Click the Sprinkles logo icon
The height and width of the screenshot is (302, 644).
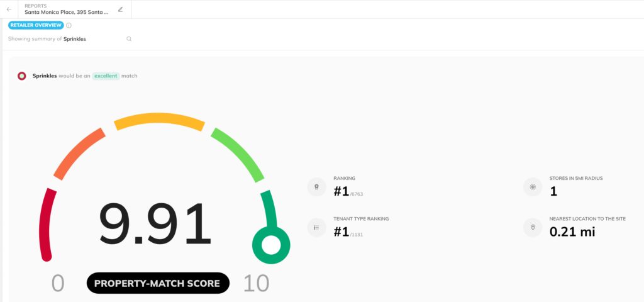coord(22,76)
